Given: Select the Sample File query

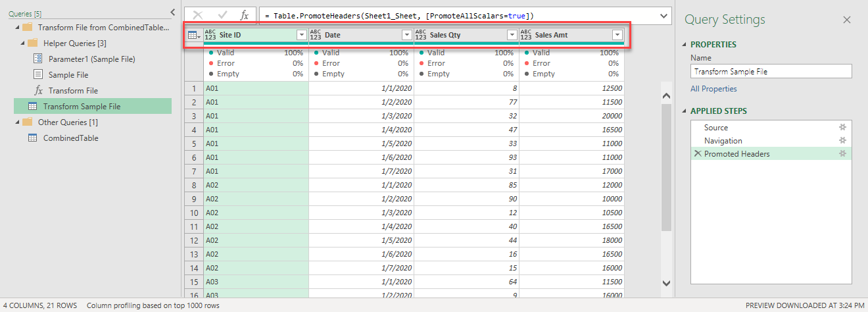Looking at the screenshot, I should pos(68,75).
